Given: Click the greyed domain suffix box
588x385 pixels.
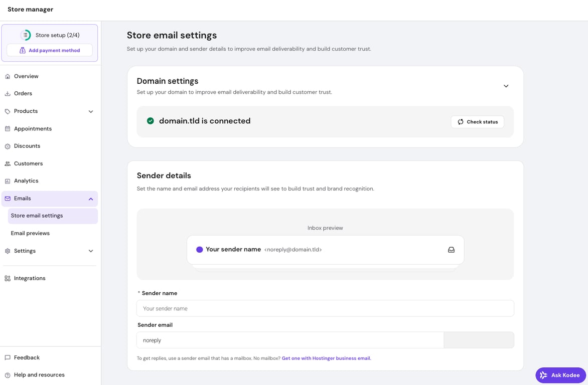Looking at the screenshot, I should pos(479,340).
